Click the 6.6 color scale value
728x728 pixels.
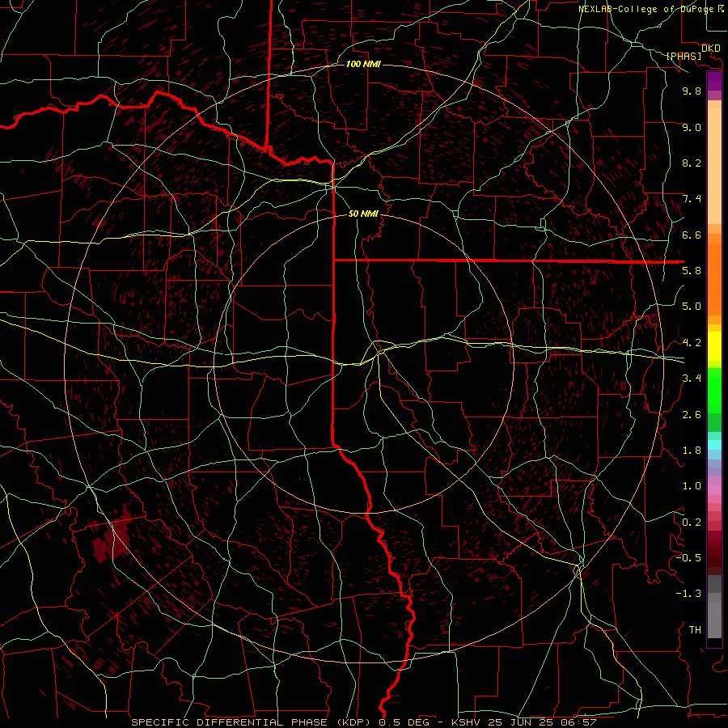pos(692,235)
